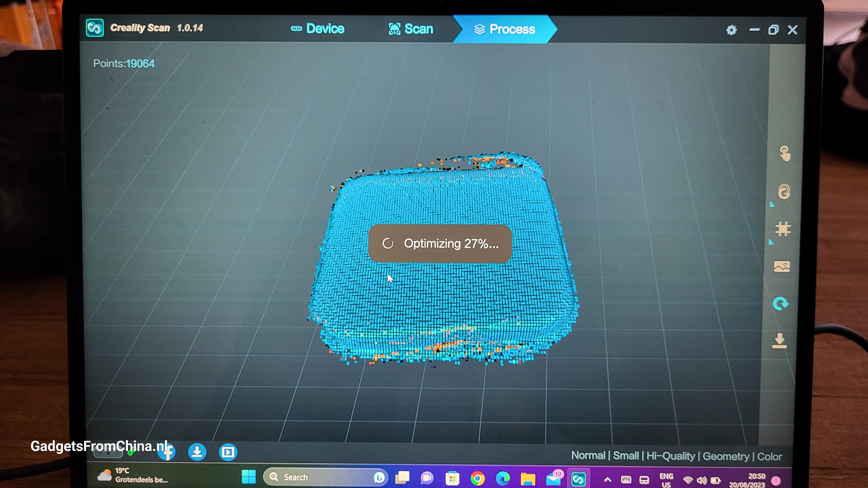The height and width of the screenshot is (488, 868).
Task: Click the texture mapping image icon
Action: (782, 266)
